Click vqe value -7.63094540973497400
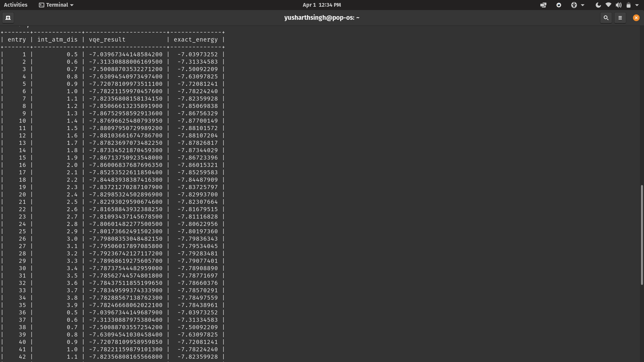The width and height of the screenshot is (644, 362). pos(126,76)
